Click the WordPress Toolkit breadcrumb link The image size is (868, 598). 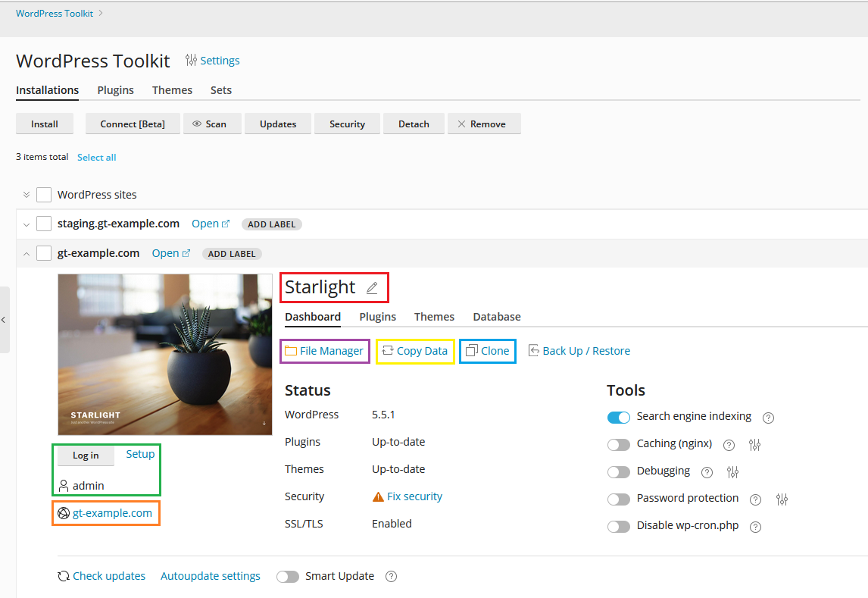click(x=55, y=14)
